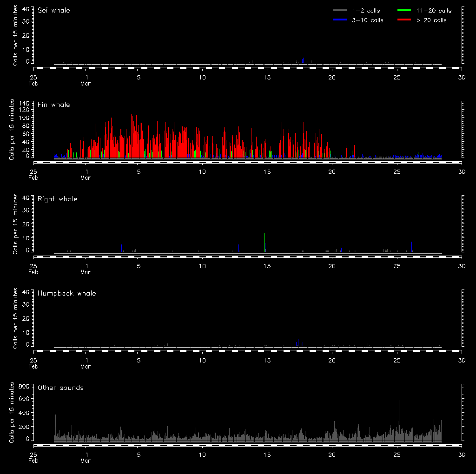Screen dimensions: 476x474
Task: Select the '> 20 calls' legend text
Action: tap(431, 20)
